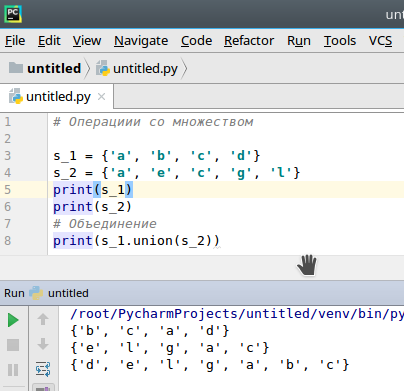Click the PyCharm logo icon in title bar

(13, 14)
